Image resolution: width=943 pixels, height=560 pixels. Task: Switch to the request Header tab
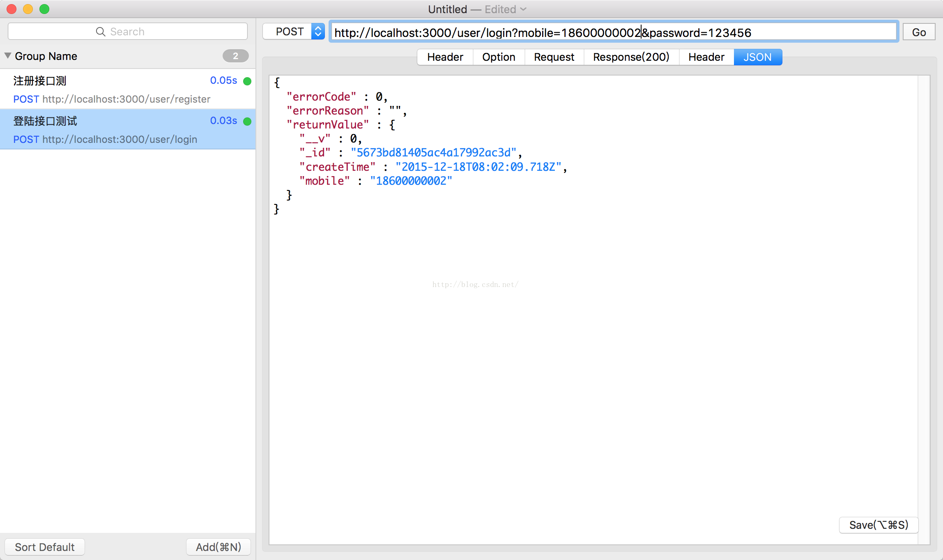tap(445, 57)
